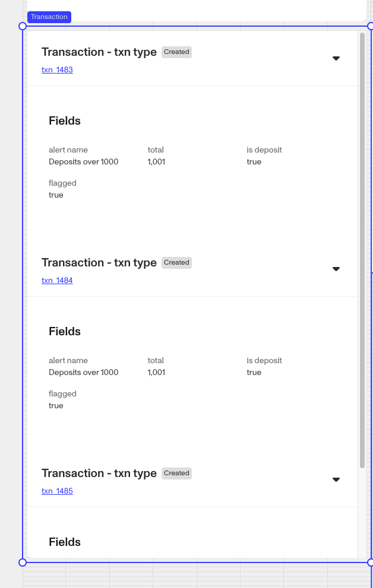This screenshot has width=373, height=588.
Task: Open the txn_1483 link
Action: [57, 70]
